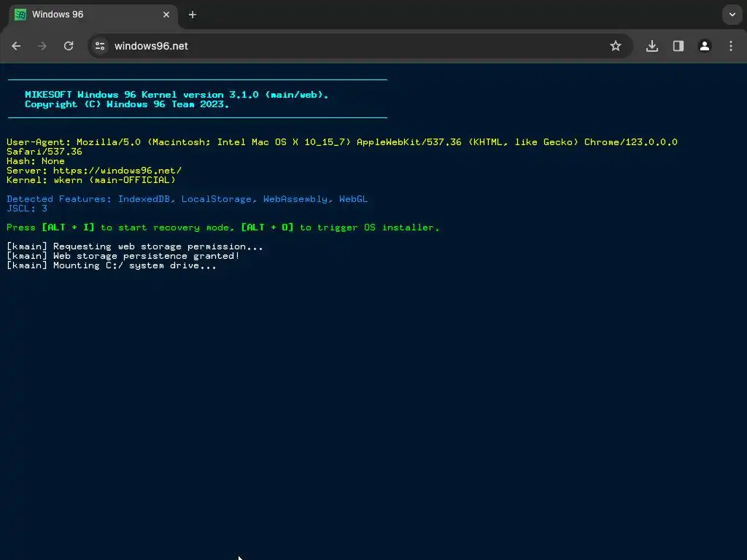Click the browser back arrow
This screenshot has height=560, width=747.
16,46
